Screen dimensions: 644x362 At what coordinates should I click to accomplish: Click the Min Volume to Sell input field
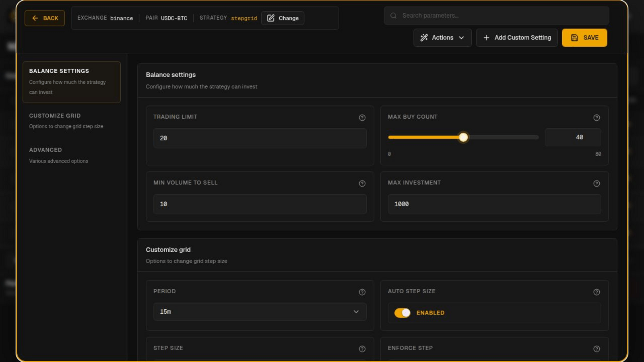coord(260,204)
